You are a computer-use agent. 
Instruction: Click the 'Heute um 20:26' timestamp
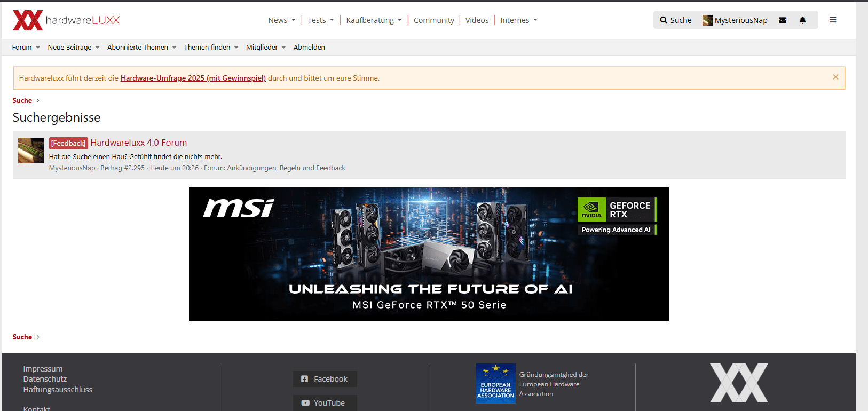174,168
